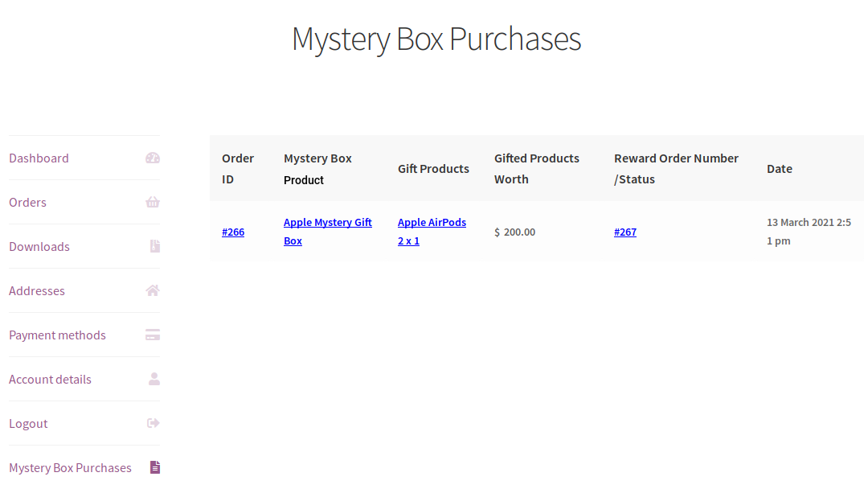Go to the Orders page

click(x=27, y=203)
